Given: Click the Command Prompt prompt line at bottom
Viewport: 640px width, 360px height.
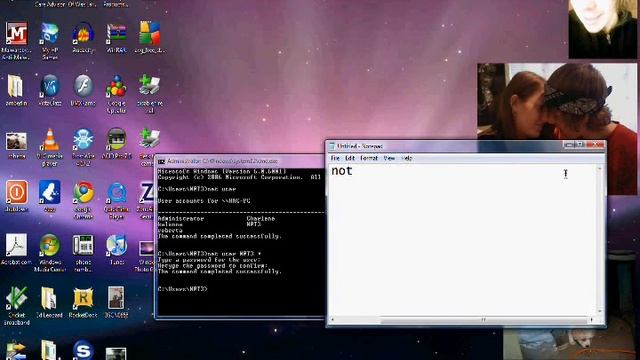Looking at the screenshot, I should pyautogui.click(x=182, y=289).
